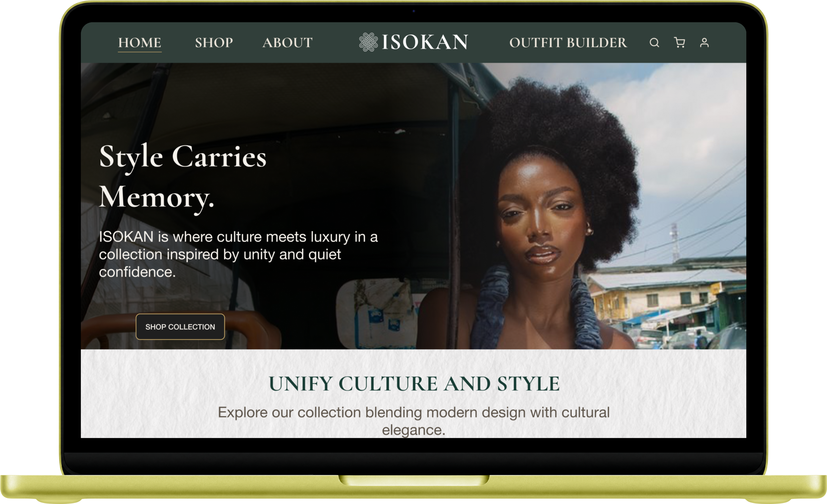The width and height of the screenshot is (827, 504).
Task: Visit the ABOUT page from the navbar
Action: pos(287,42)
